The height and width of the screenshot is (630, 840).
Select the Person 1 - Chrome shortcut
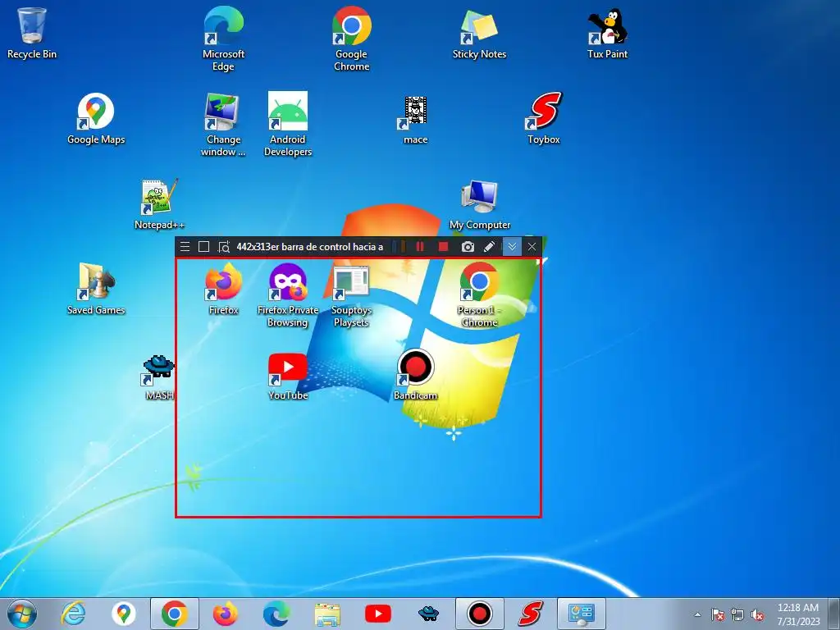point(479,295)
